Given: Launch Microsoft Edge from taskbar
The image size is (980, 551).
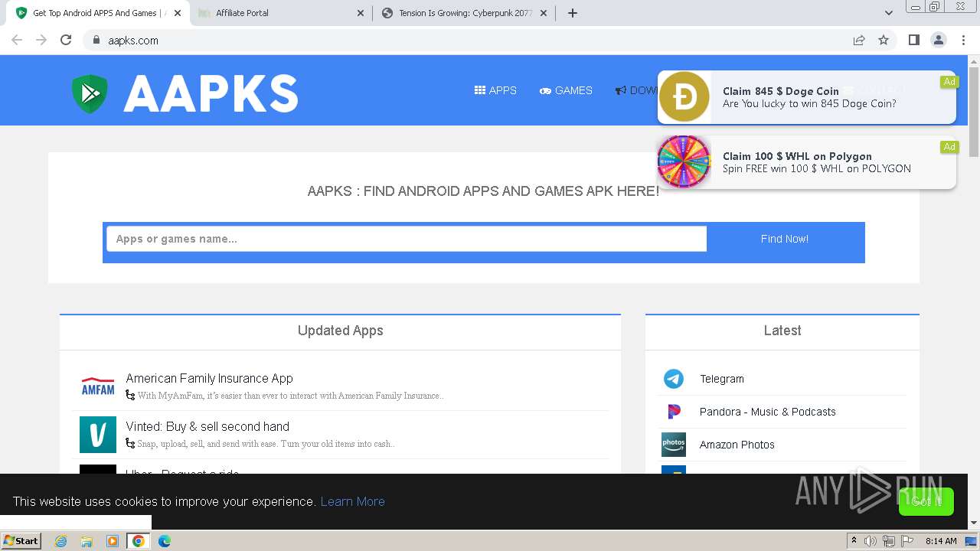Looking at the screenshot, I should tap(165, 541).
